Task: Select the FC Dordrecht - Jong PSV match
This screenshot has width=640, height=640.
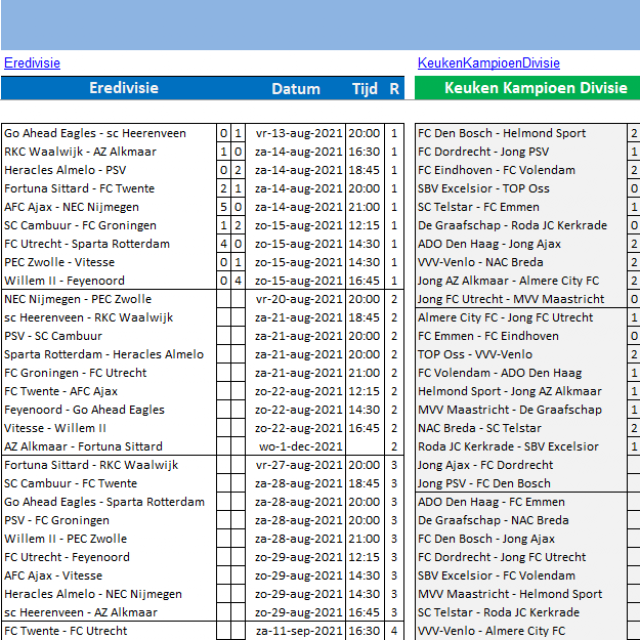Action: coord(483,152)
